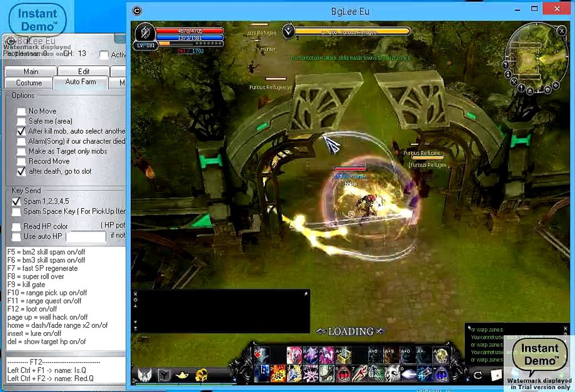
Task: Click the golden chest skill in upper quickslot row
Action: pos(343,356)
